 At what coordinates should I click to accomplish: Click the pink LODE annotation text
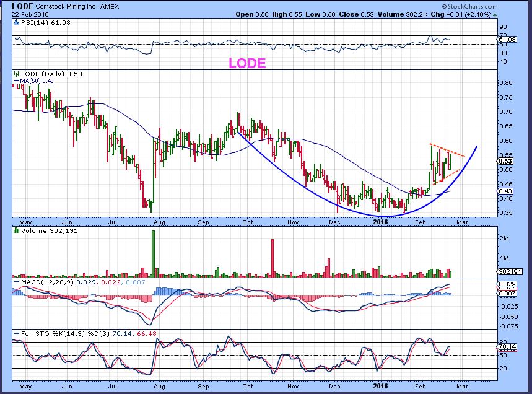(247, 63)
